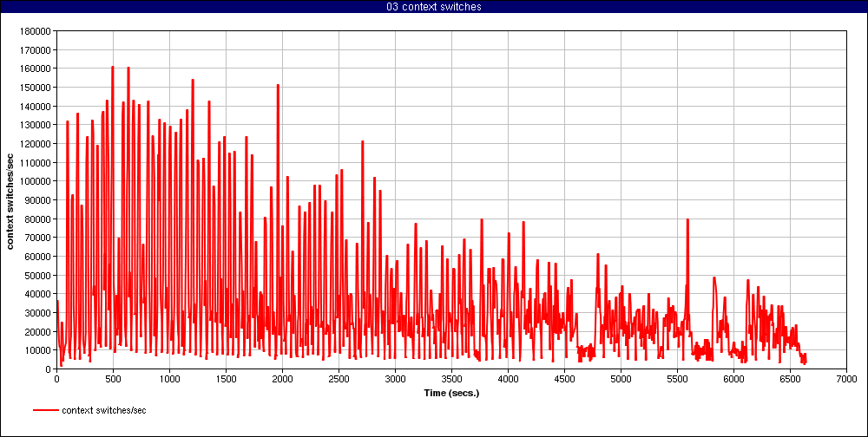Click the 5000 tick on the time axis
This screenshot has height=437, width=868.
(621, 379)
